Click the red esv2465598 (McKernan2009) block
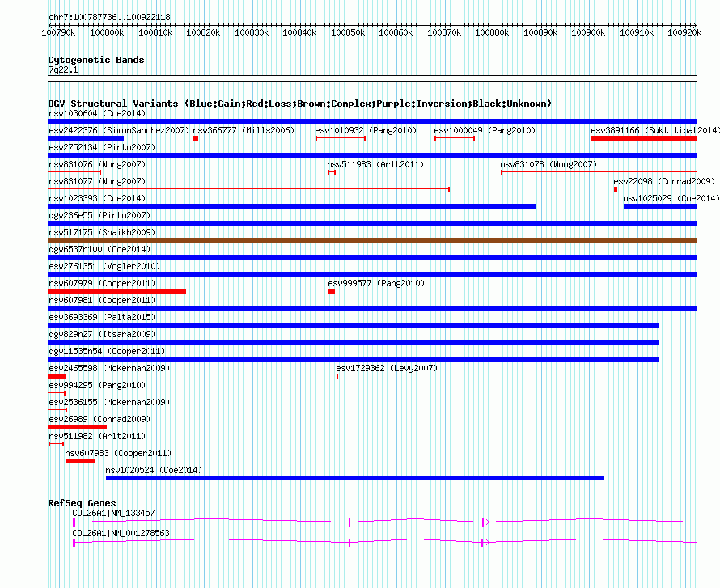This screenshot has width=720, height=588. 57,376
